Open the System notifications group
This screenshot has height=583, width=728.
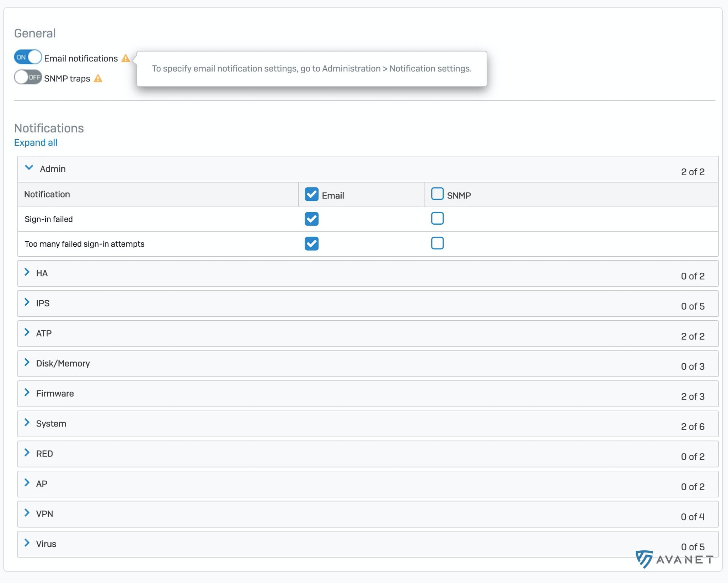pos(27,423)
